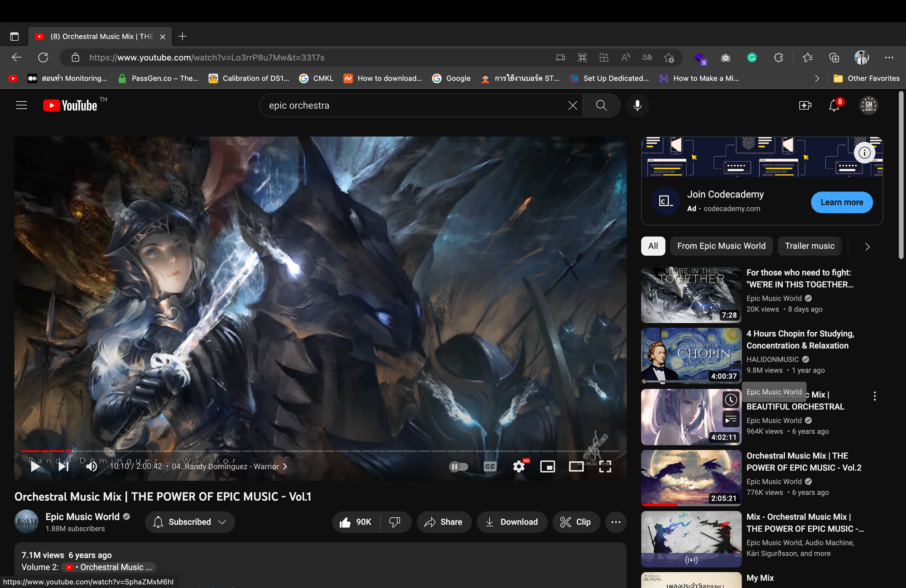The height and width of the screenshot is (588, 906).
Task: Show more bookmarks chevron
Action: [x=817, y=78]
